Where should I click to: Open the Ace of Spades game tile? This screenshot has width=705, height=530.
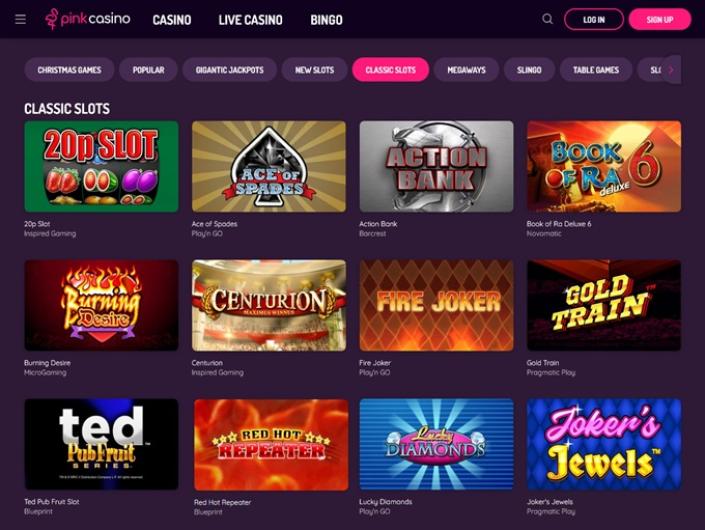click(x=269, y=166)
